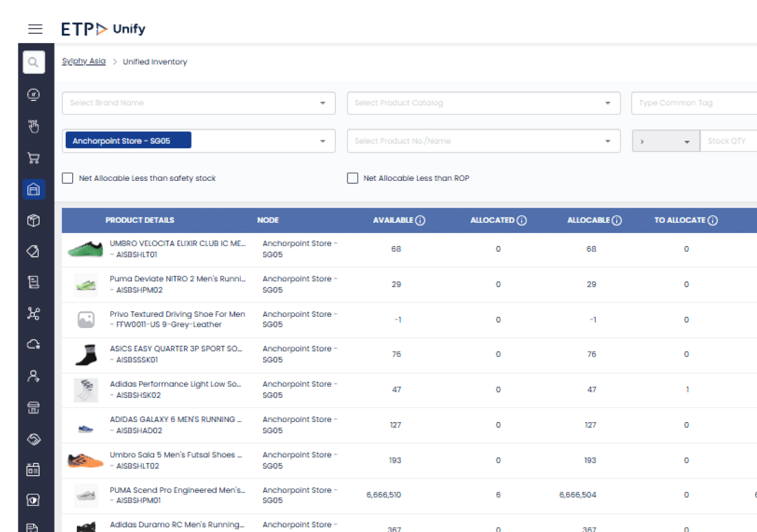Enable Net Allocable Less than safety stock
The image size is (757, 532).
(x=68, y=178)
